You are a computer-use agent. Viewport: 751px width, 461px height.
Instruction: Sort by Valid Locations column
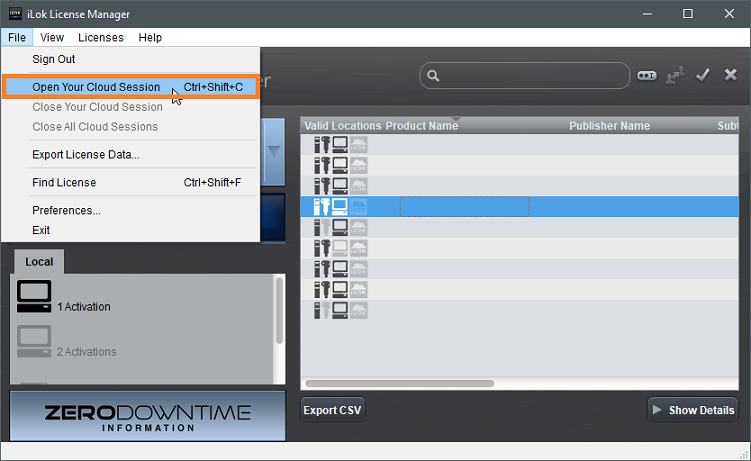[342, 126]
